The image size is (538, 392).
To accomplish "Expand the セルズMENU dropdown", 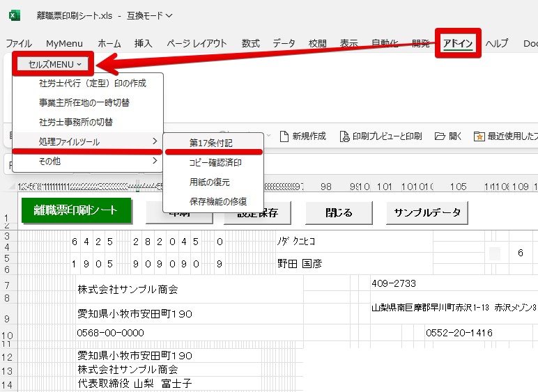I will coord(54,64).
